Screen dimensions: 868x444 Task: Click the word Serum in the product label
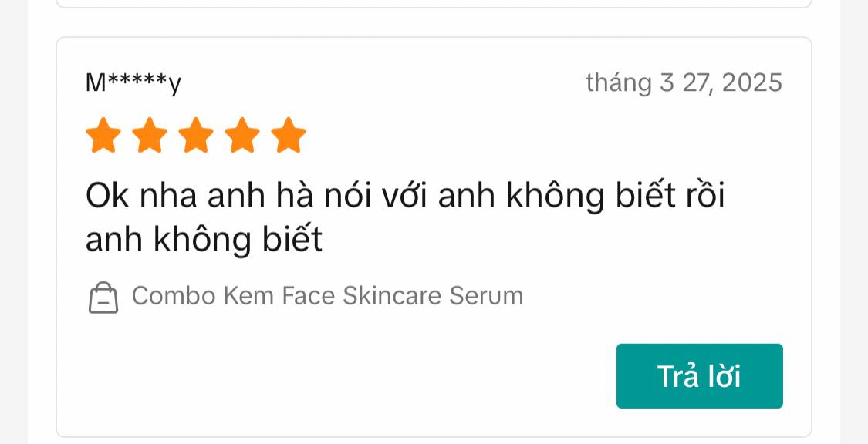click(486, 295)
